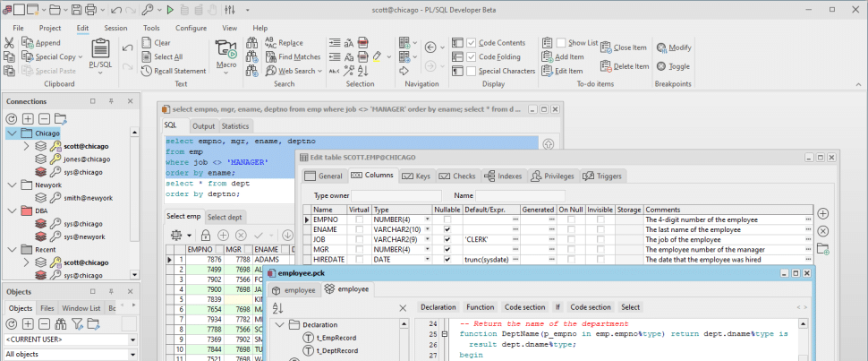The image size is (868, 361).
Task: Click the Insert column plus icon in Edit table
Action: click(823, 213)
